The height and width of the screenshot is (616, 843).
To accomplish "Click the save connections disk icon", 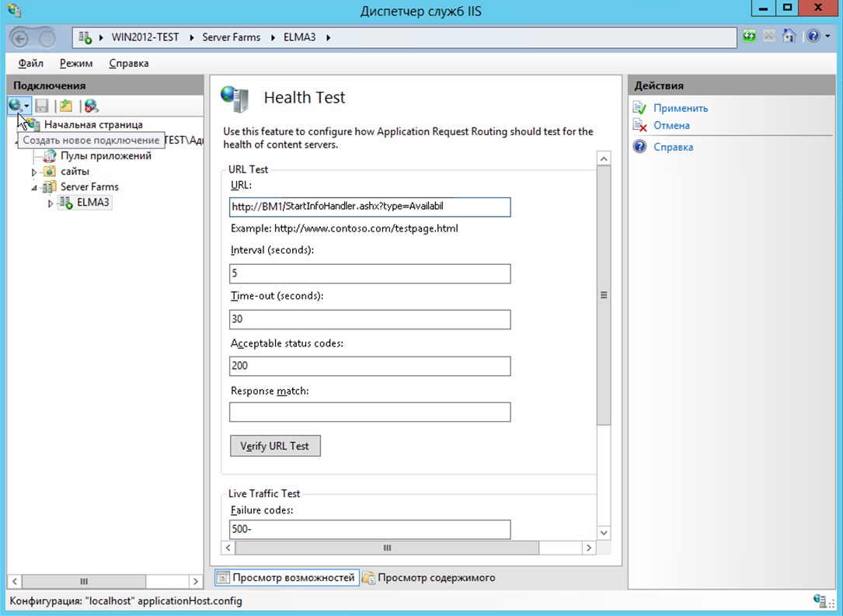I will 42,106.
